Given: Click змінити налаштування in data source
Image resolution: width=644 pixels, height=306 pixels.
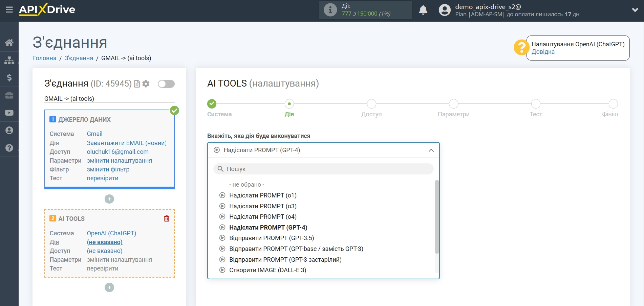Looking at the screenshot, I should click(x=119, y=161).
